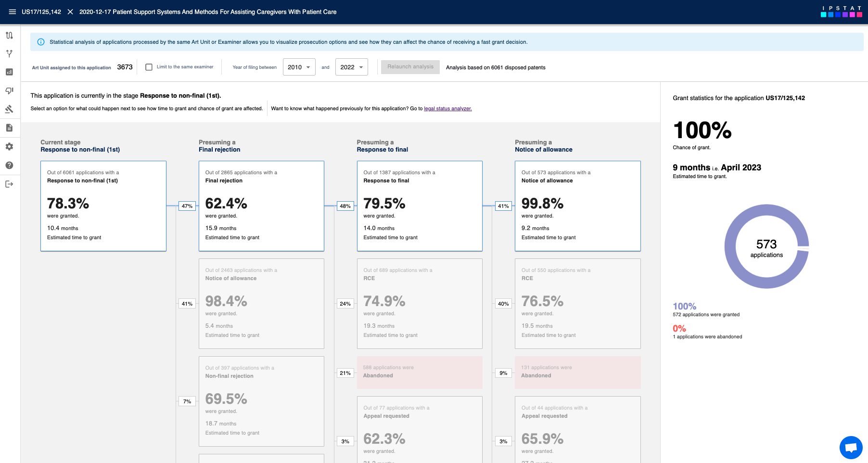
Task: Click the 47% transition label
Action: pyautogui.click(x=187, y=206)
